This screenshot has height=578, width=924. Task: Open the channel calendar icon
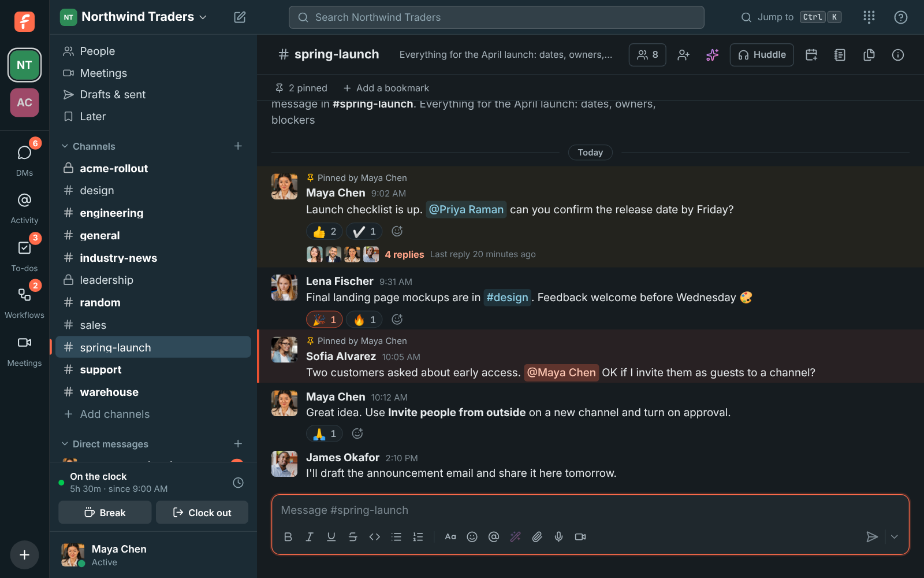pos(811,55)
